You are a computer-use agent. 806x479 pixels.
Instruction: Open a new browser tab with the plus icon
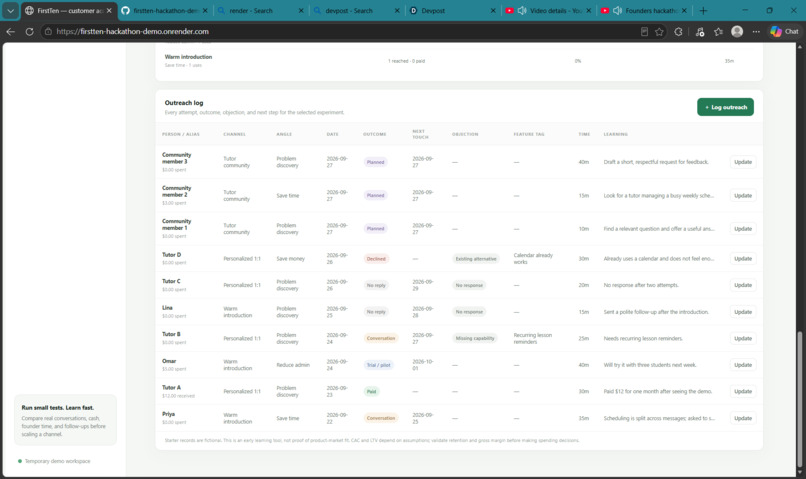703,10
